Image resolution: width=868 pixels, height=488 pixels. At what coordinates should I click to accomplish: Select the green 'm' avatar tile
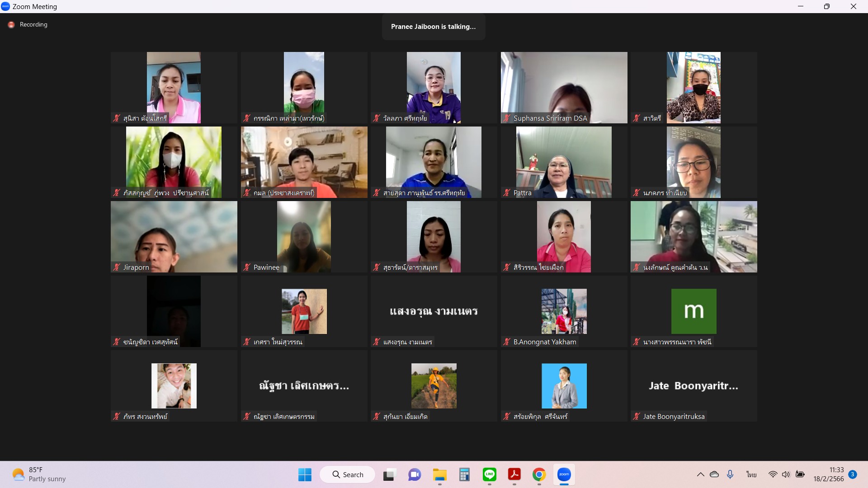pyautogui.click(x=694, y=311)
